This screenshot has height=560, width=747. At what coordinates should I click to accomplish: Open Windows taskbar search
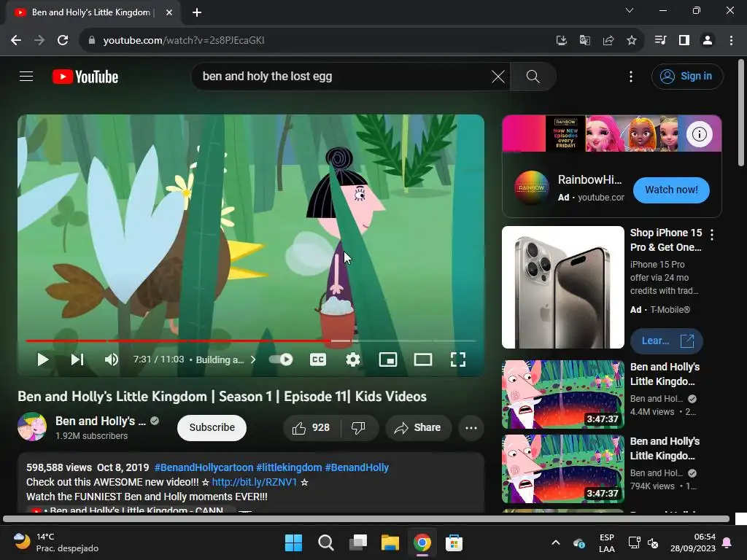click(326, 542)
